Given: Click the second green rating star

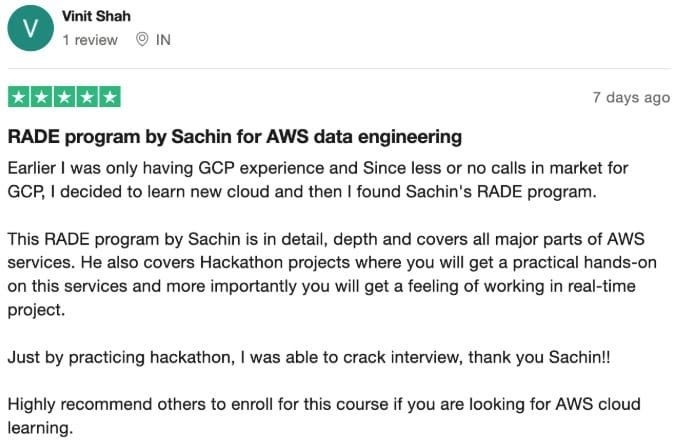Looking at the screenshot, I should coord(42,97).
